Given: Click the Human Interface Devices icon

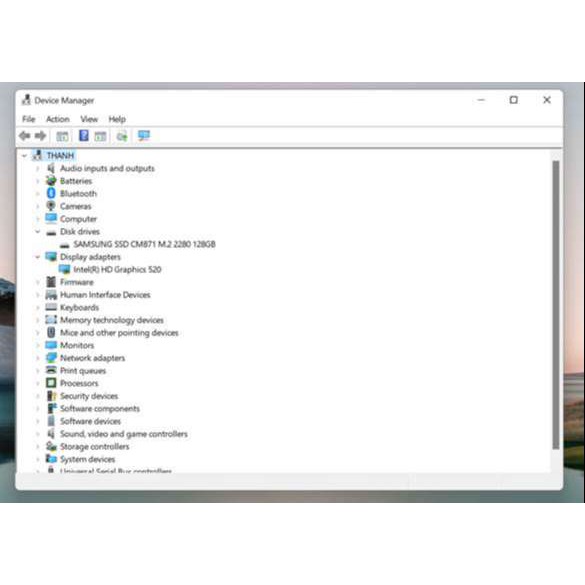Looking at the screenshot, I should [51, 295].
